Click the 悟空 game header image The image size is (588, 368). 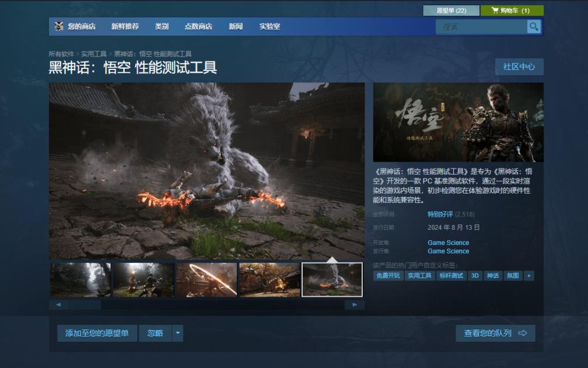[459, 122]
